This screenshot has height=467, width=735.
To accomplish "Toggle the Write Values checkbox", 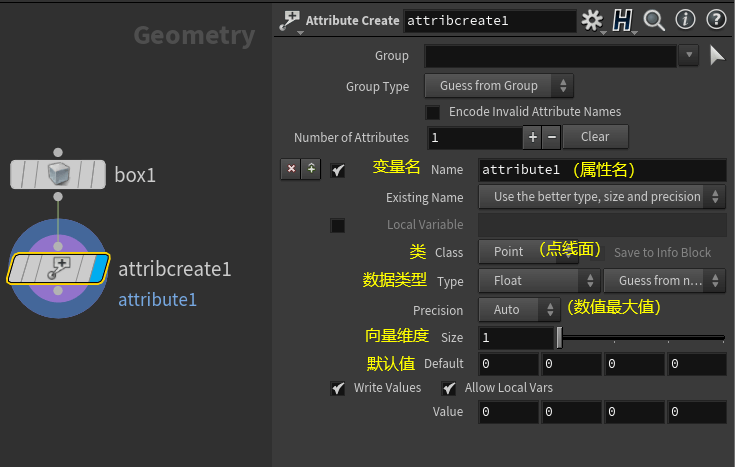I will [x=338, y=388].
